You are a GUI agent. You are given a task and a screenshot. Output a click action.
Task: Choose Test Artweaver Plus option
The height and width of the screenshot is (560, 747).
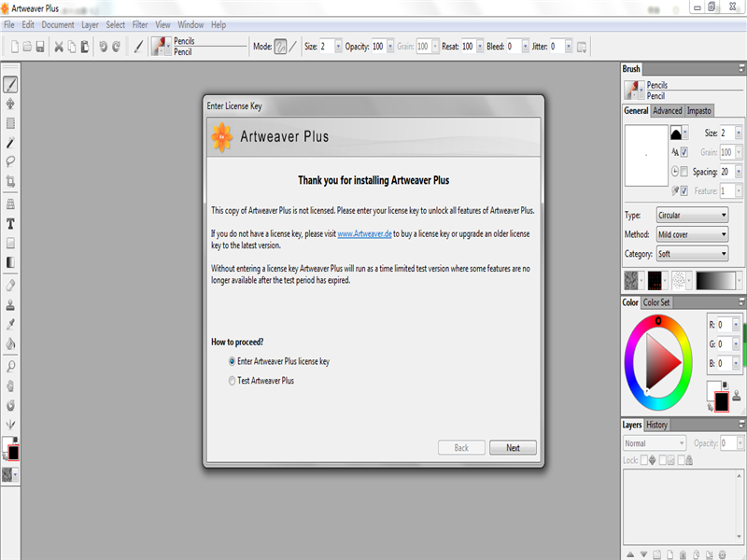[x=261, y=381]
